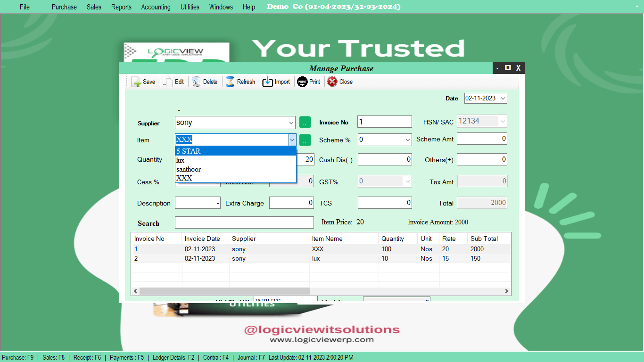Viewport: 644px width, 362px height.
Task: Open the Date picker dropdown
Action: 503,98
